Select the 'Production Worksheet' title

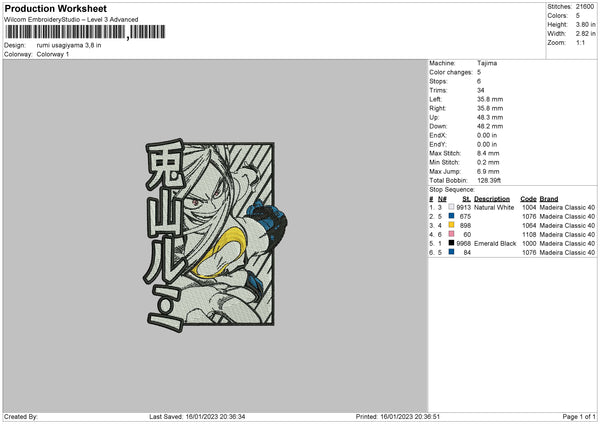click(x=55, y=8)
